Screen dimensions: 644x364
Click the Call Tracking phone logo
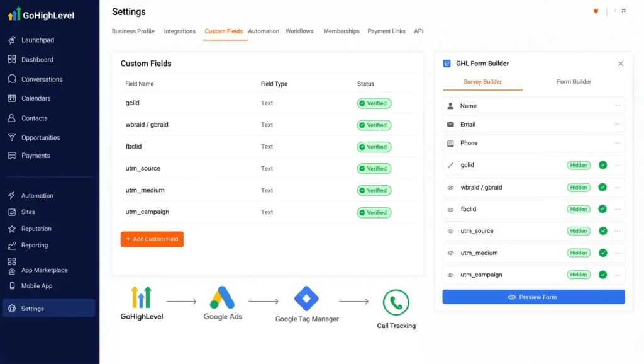[x=396, y=302]
